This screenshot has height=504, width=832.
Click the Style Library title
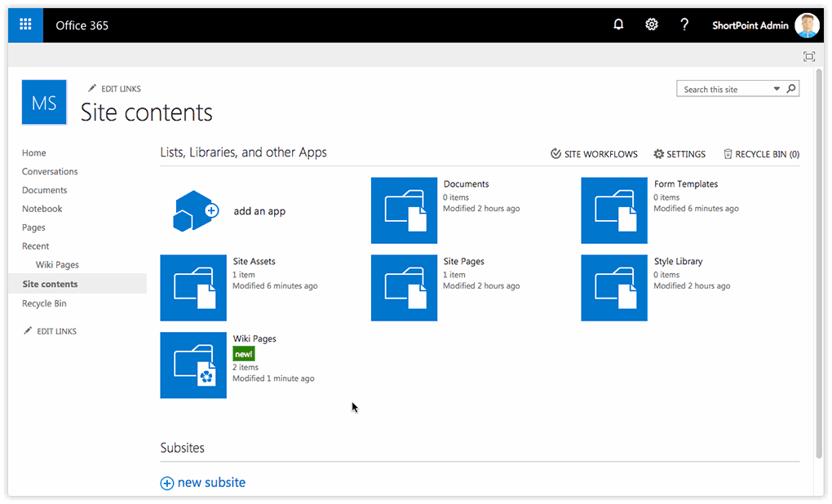click(x=678, y=261)
